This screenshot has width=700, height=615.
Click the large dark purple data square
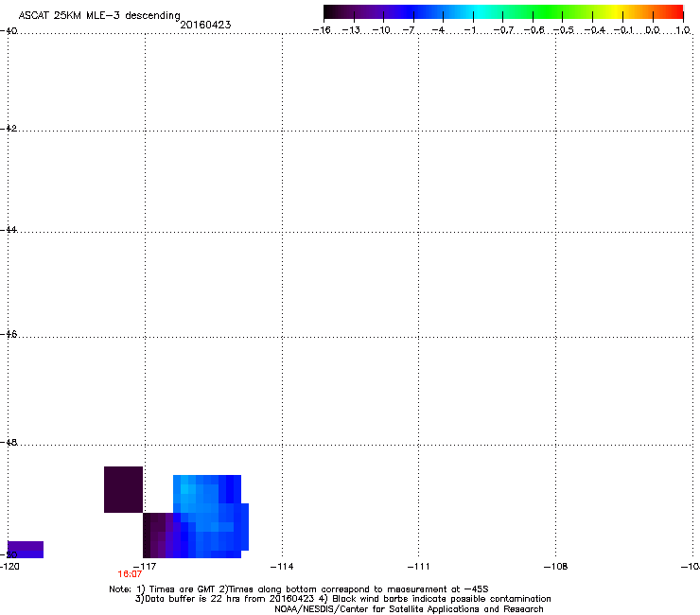[123, 489]
